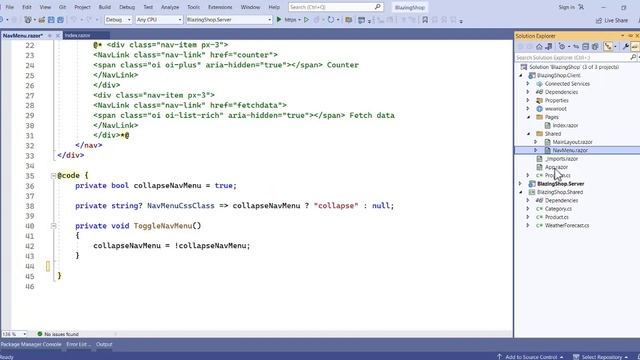Switch views icon in Solution Explorer toolbar
The image size is (640, 360).
pos(549,47)
